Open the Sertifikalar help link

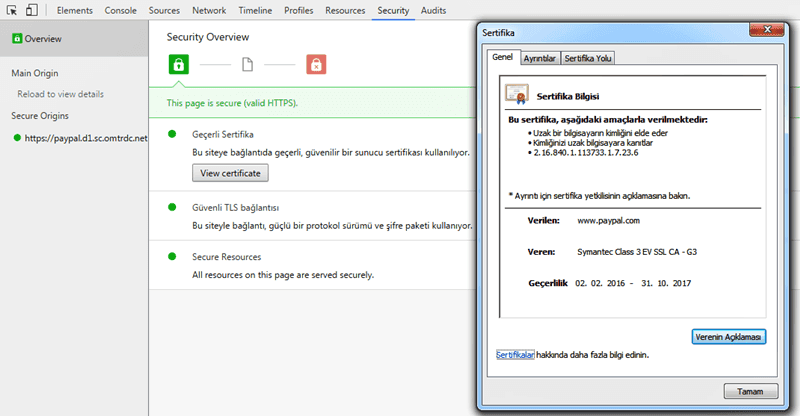[516, 355]
